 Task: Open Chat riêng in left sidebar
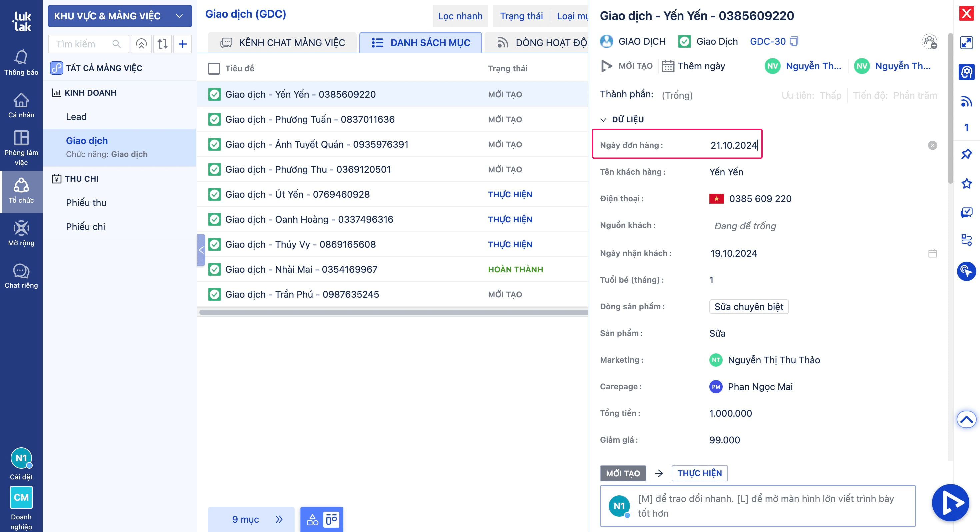pyautogui.click(x=21, y=276)
